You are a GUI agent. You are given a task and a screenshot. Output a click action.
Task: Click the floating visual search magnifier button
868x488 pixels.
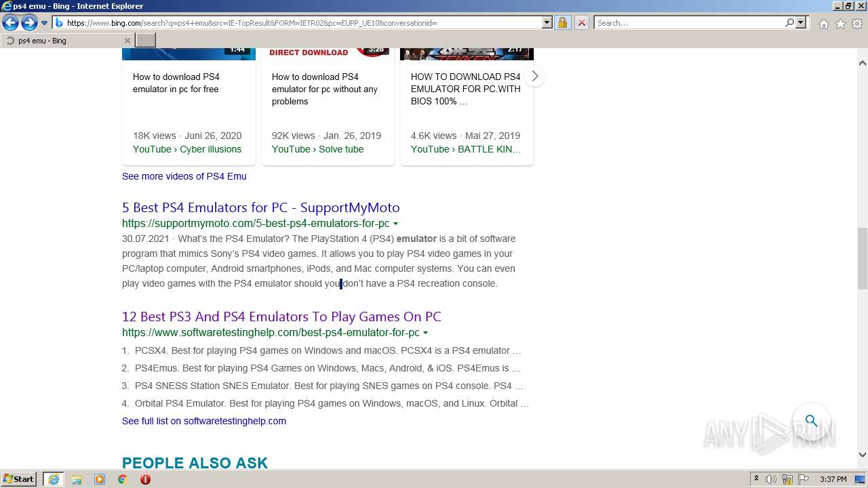click(x=811, y=422)
